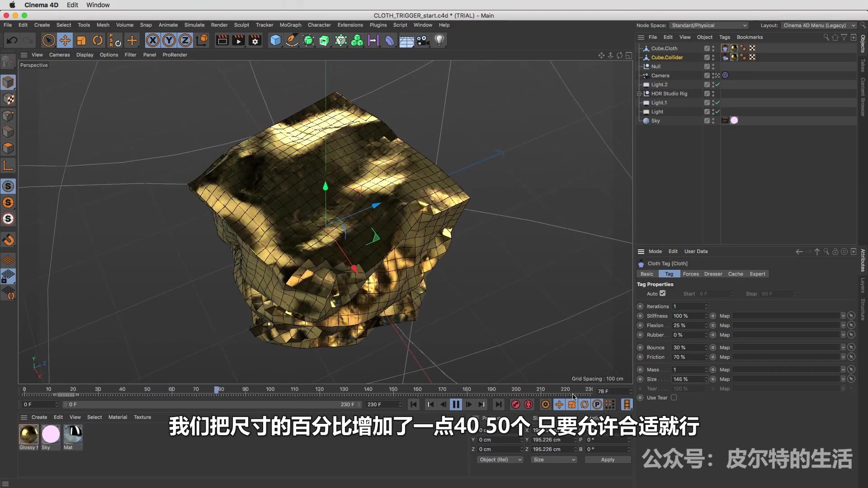Viewport: 868px width, 488px height.
Task: Open Edit Render Settings icon
Action: click(255, 41)
